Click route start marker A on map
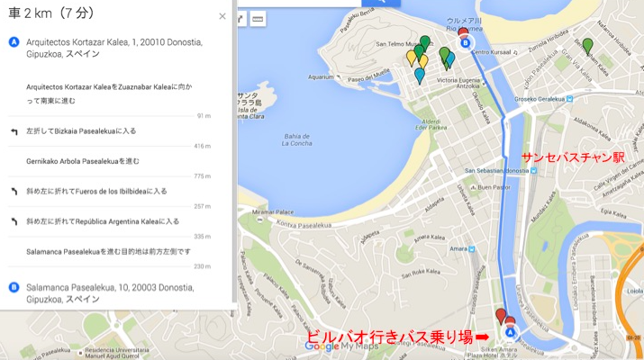The height and width of the screenshot is (360, 644). 510,332
